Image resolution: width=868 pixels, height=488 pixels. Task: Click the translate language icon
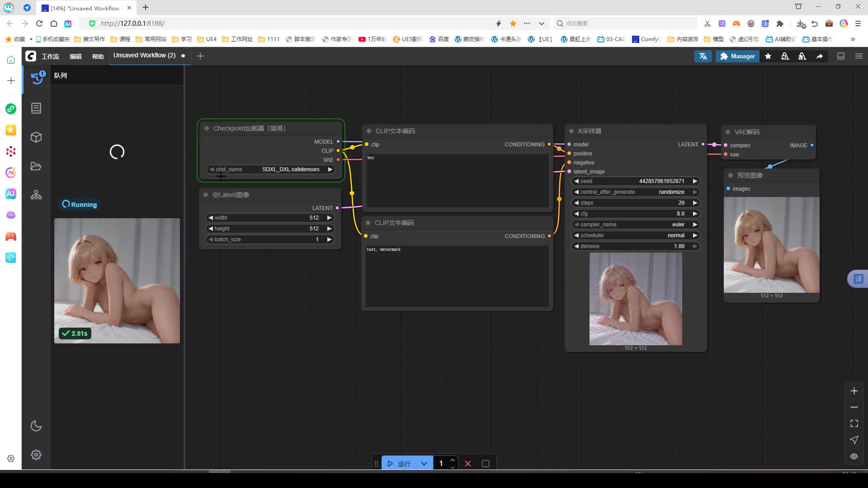click(703, 56)
